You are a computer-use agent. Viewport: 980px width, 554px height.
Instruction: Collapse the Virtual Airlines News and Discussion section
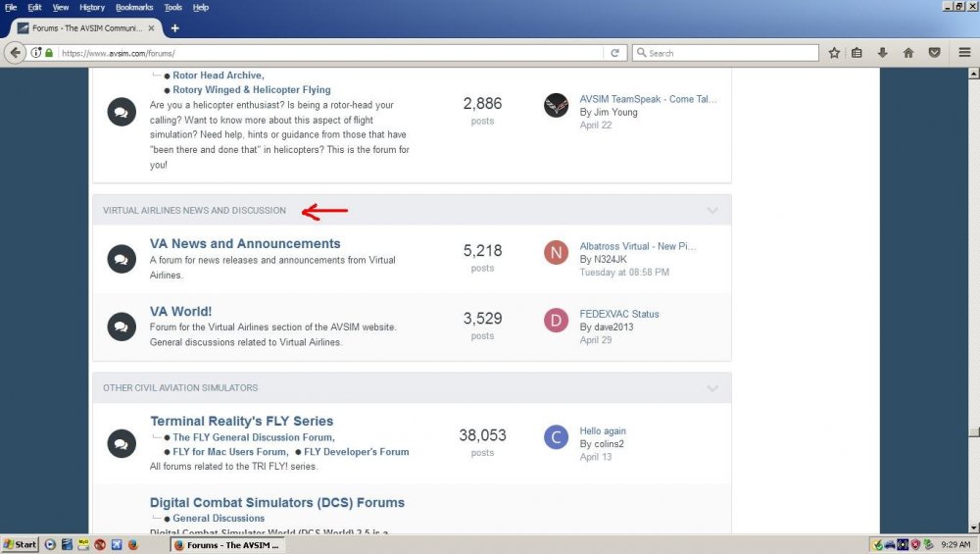[712, 210]
